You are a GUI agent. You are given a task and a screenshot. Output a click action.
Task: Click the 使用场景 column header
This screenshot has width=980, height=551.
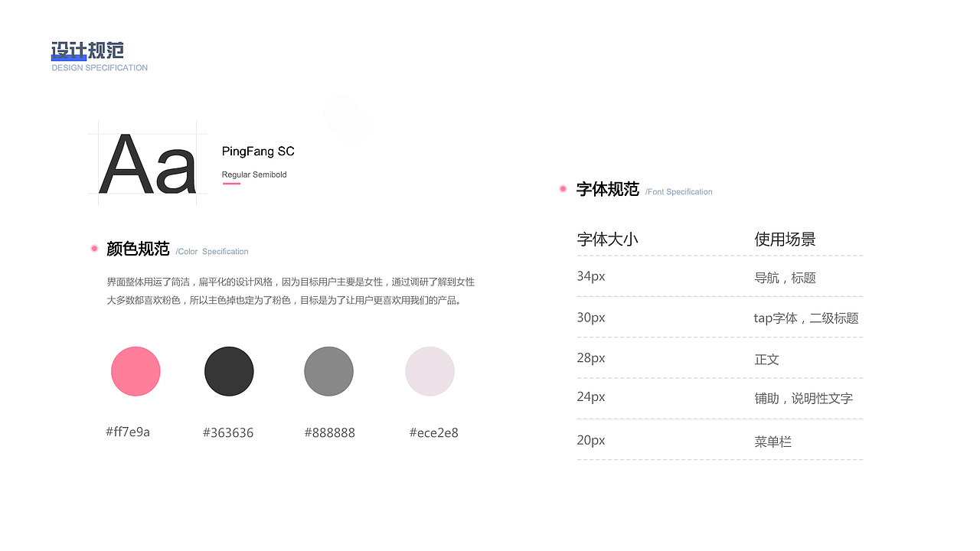785,240
